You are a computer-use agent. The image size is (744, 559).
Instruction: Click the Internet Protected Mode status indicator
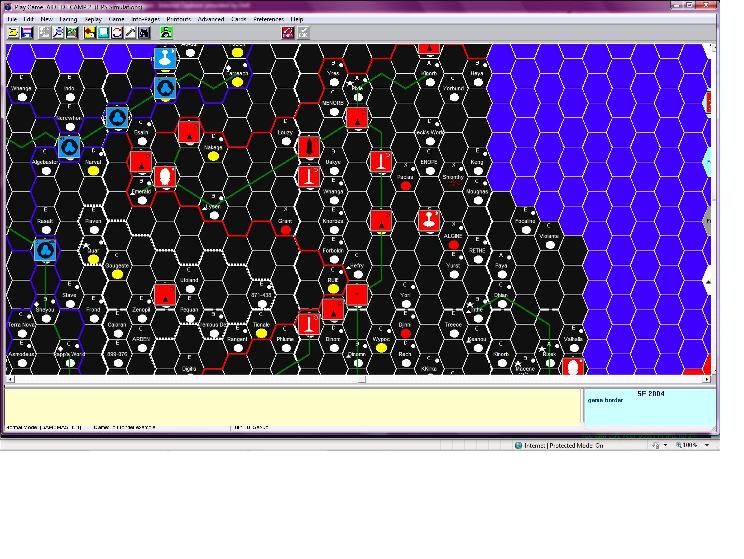pos(558,446)
